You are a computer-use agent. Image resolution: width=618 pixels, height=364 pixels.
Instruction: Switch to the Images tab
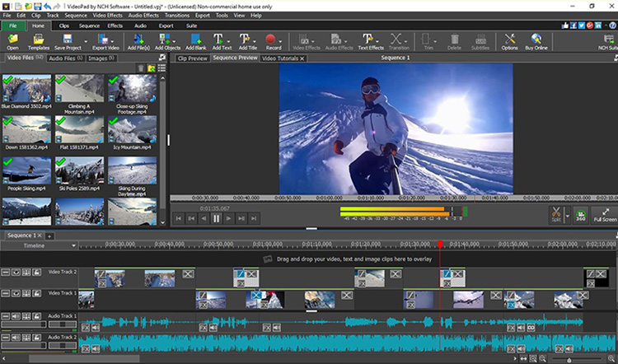[x=101, y=58]
